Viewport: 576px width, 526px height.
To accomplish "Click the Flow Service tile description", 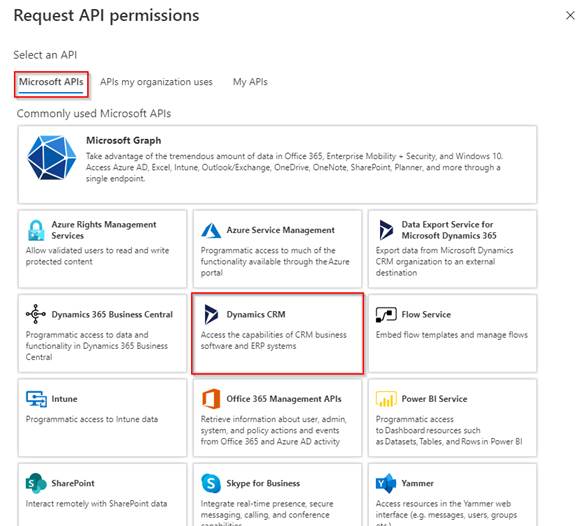I will [x=451, y=335].
